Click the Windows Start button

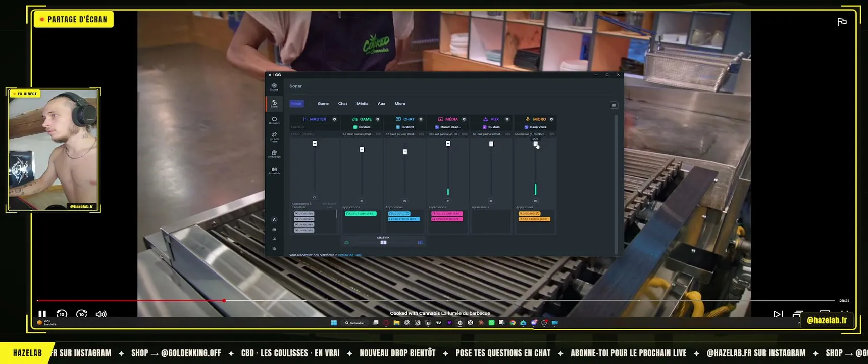tap(334, 323)
